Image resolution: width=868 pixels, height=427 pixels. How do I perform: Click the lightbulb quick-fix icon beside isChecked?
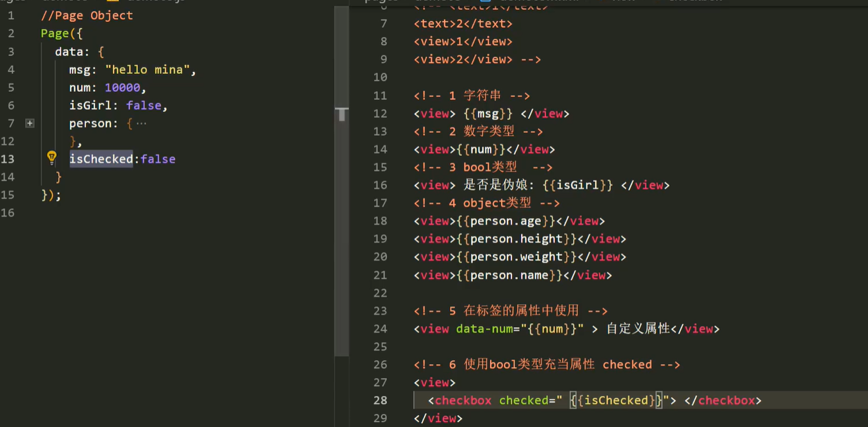[52, 157]
